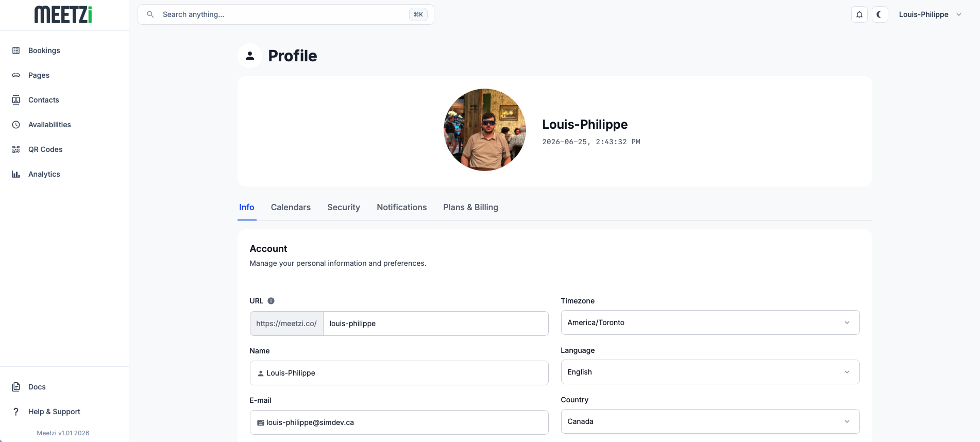980x442 pixels.
Task: Click the Pages link icon in sidebar
Action: pos(16,75)
